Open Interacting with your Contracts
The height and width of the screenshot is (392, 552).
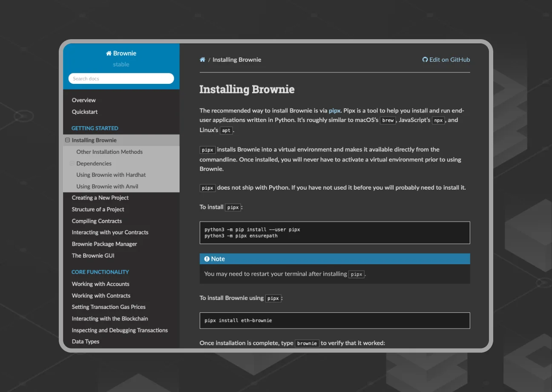click(110, 232)
